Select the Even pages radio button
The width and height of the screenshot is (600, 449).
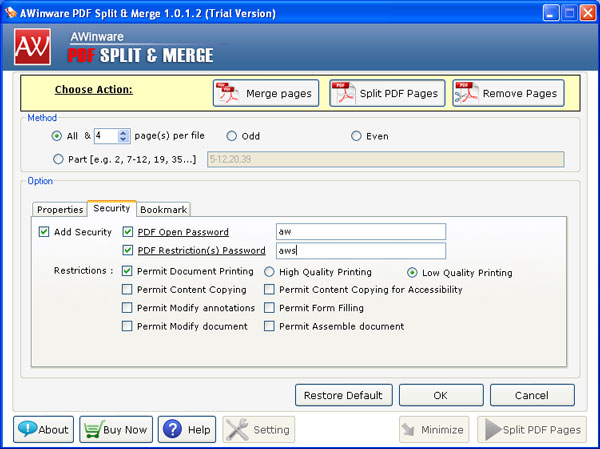(356, 136)
